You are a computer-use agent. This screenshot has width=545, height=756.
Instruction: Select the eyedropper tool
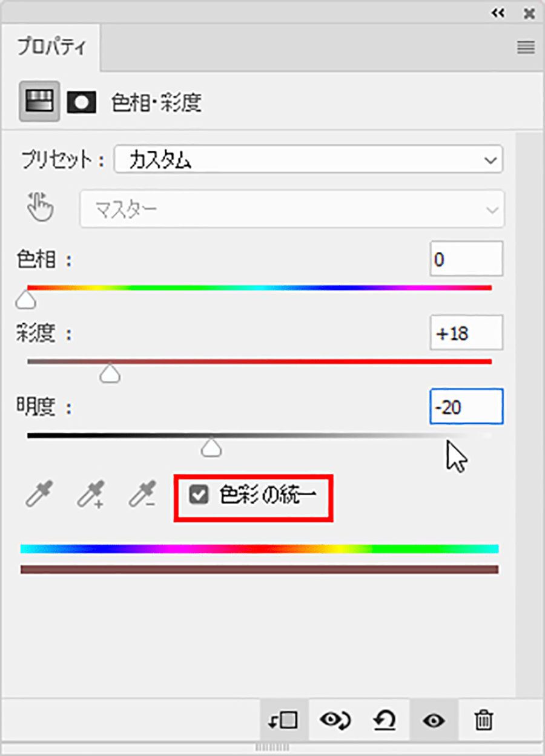(39, 494)
